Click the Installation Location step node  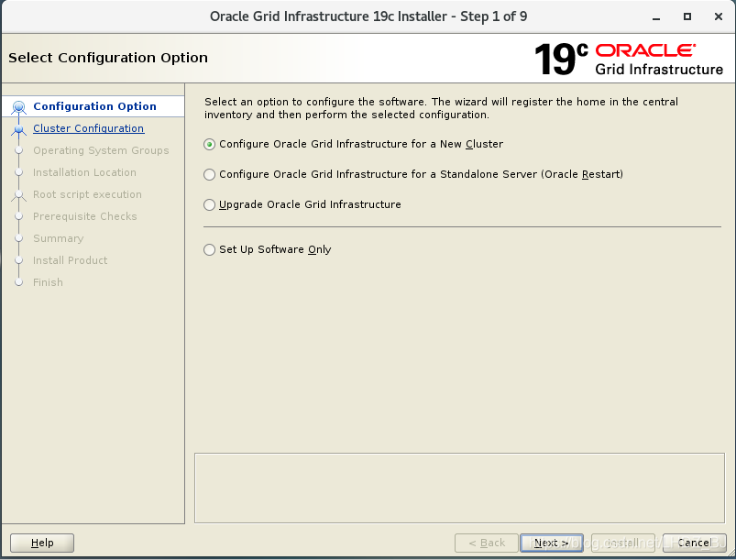[x=18, y=172]
